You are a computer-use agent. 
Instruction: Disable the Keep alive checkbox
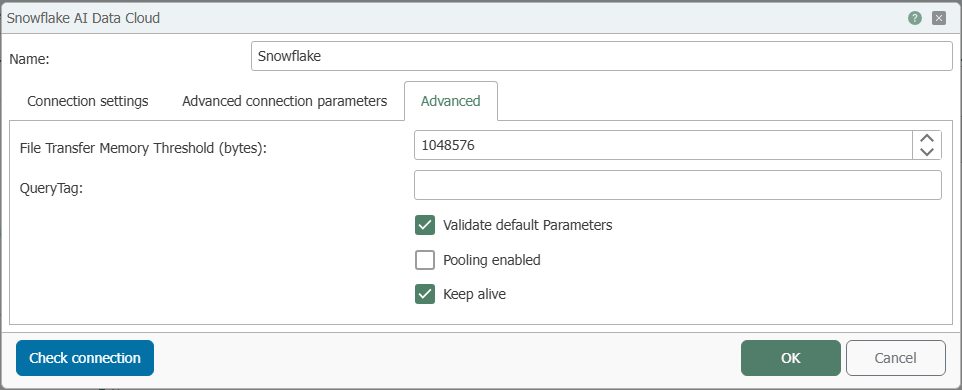click(425, 294)
